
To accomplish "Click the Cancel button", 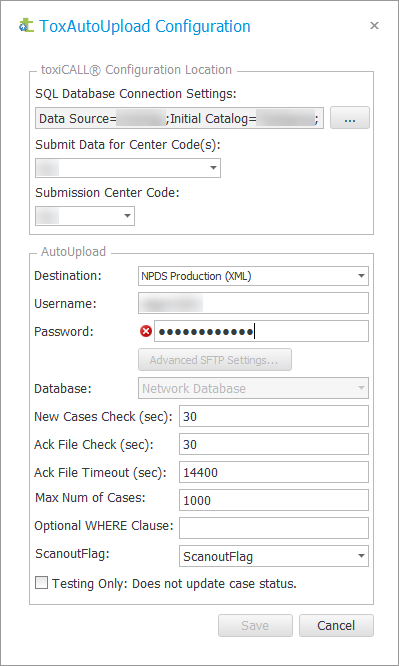I will [x=336, y=626].
